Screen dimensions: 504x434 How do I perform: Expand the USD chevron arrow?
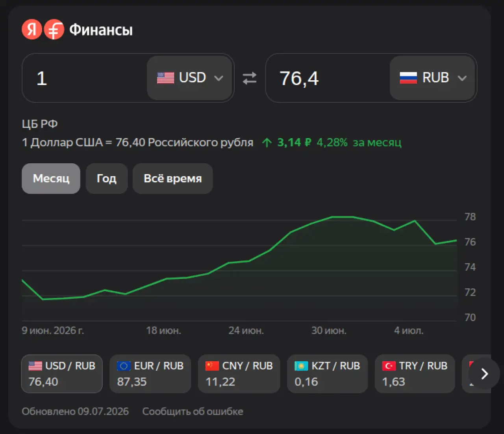pos(219,78)
